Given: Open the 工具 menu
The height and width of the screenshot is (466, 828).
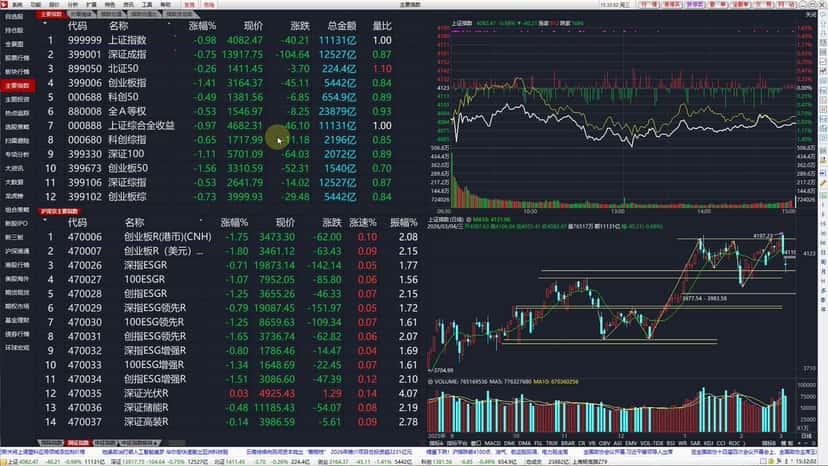Looking at the screenshot, I should [x=147, y=5].
